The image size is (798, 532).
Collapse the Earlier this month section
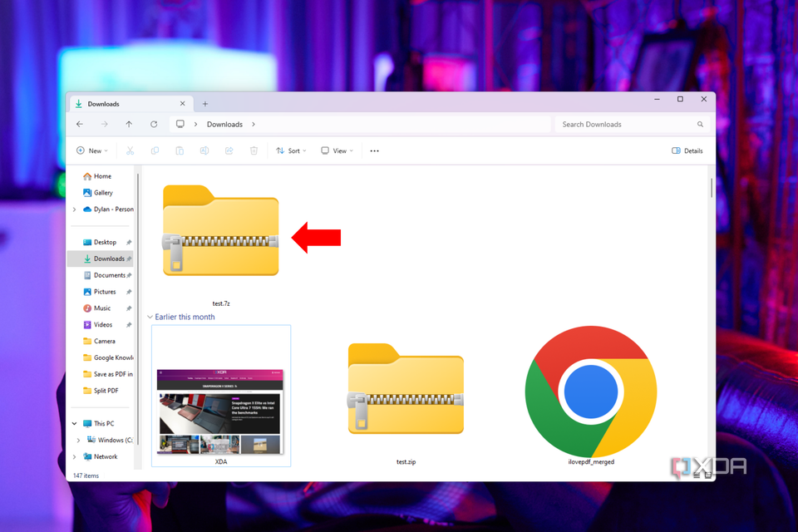150,317
